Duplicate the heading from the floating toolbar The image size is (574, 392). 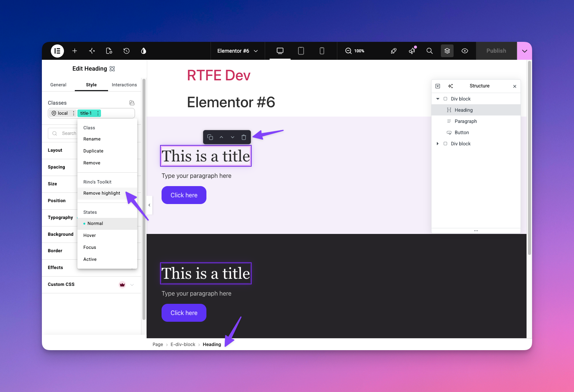[x=210, y=137]
